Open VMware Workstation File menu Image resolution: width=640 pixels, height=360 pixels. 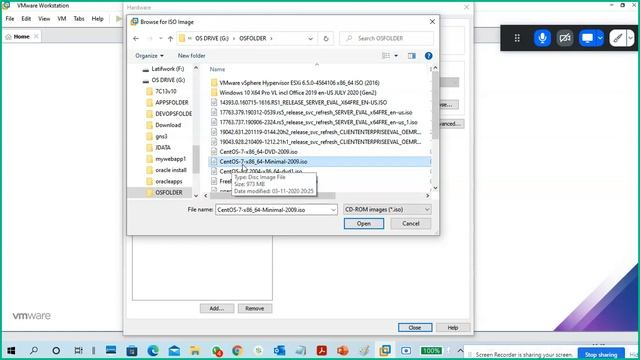tap(10, 19)
